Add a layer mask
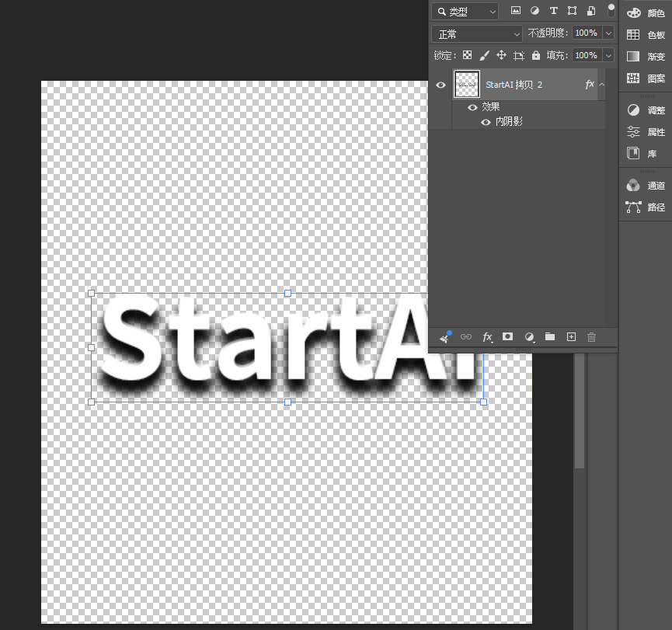 click(x=507, y=337)
